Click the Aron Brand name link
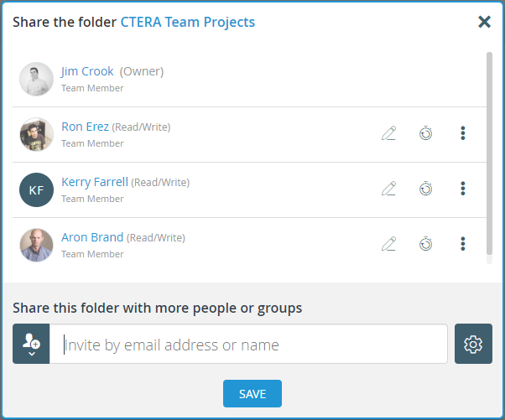 (92, 237)
